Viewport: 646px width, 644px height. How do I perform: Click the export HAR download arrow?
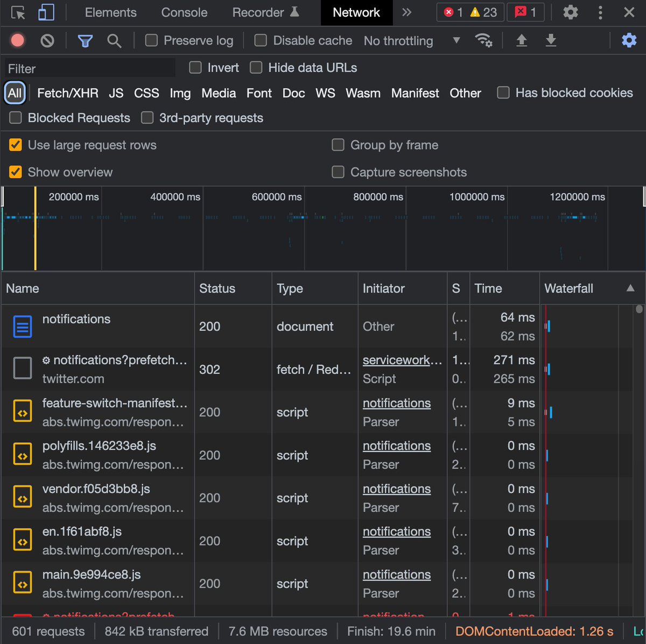coord(551,40)
